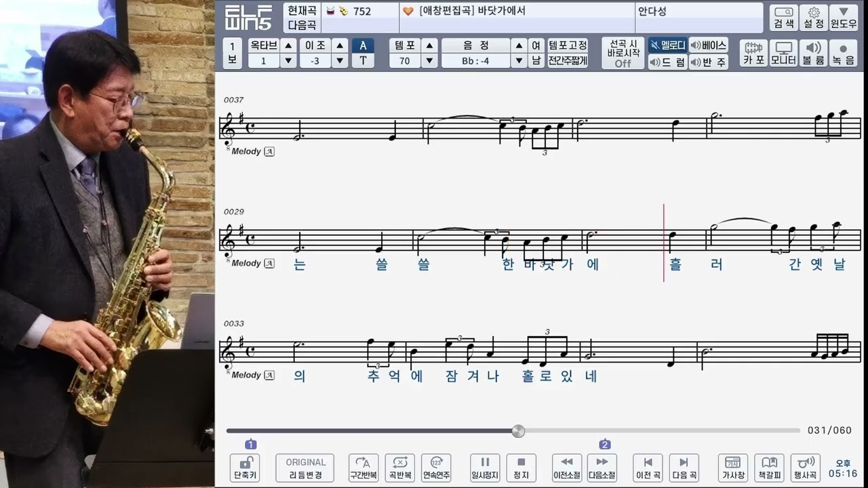Click the 카포 capo icon
The image size is (868, 488).
point(754,53)
